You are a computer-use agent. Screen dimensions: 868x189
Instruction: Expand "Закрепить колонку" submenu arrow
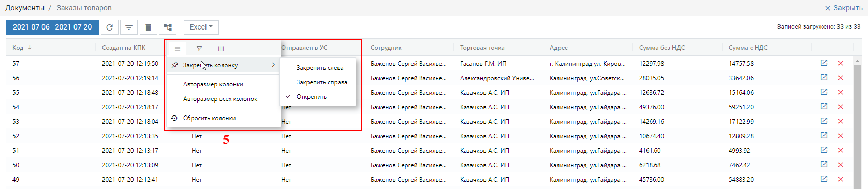273,65
